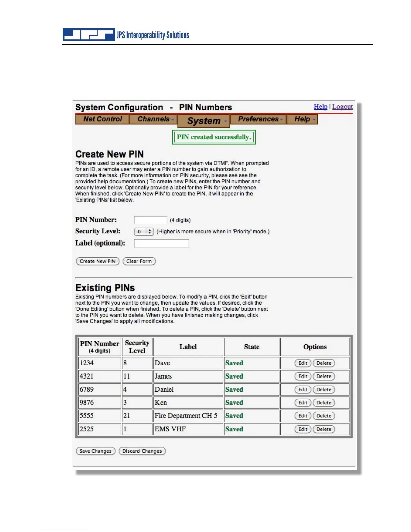This screenshot has height=532, width=411.
Task: Click PIN number cell 9876
Action: [99, 403]
